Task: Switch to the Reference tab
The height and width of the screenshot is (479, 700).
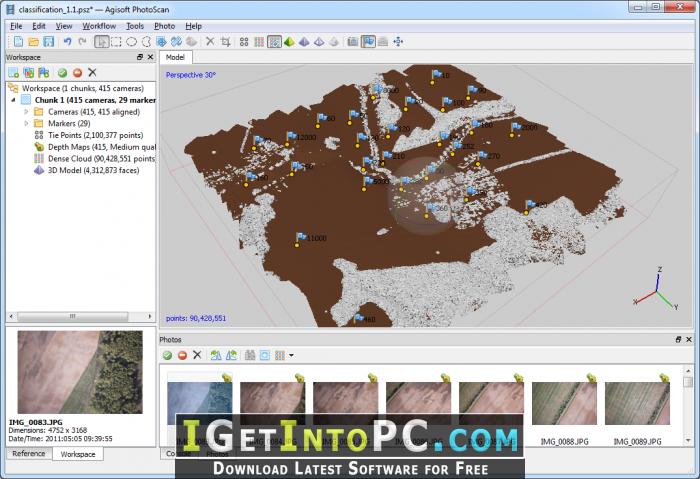Action: 29,454
